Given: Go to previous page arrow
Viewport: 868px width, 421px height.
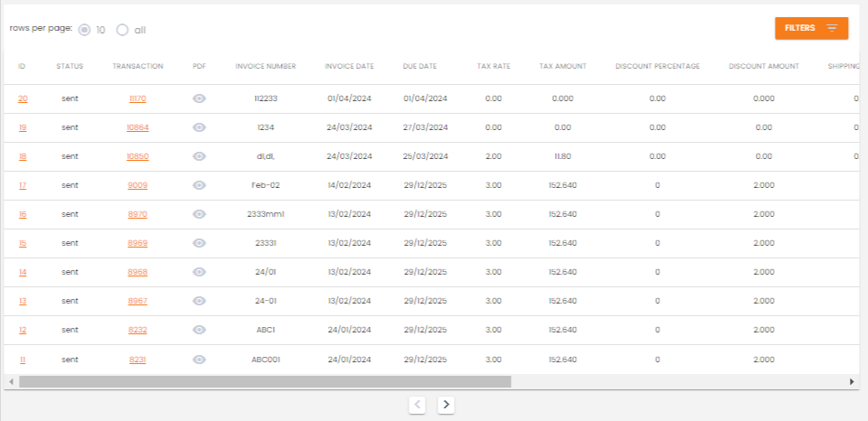Looking at the screenshot, I should 418,405.
